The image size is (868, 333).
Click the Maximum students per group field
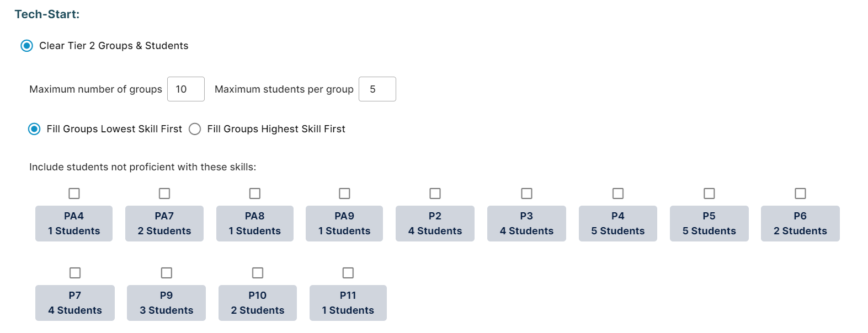click(377, 89)
